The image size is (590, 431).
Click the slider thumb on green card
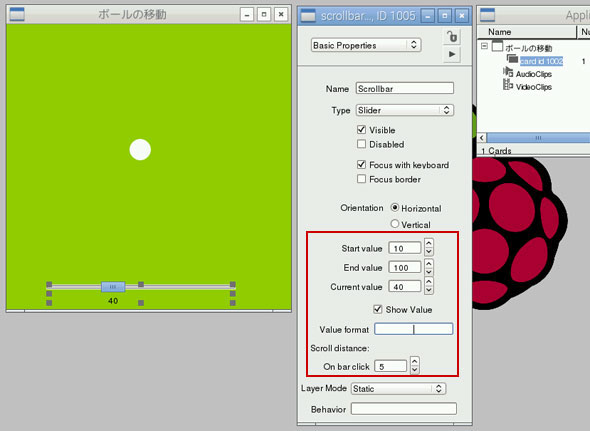[x=113, y=287]
